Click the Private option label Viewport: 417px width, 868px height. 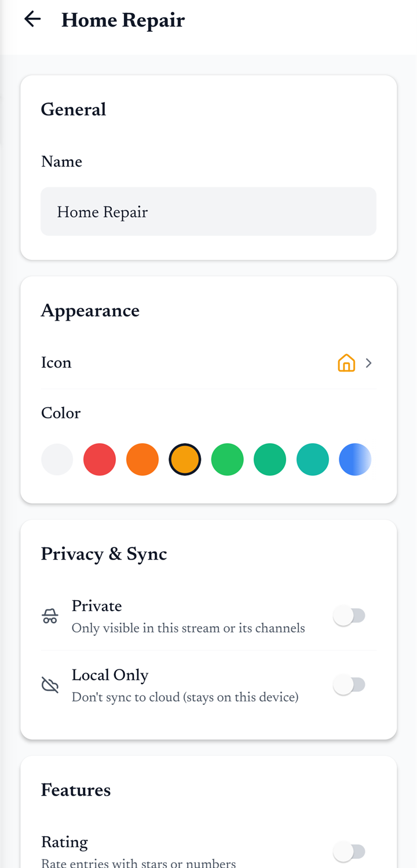tap(97, 606)
